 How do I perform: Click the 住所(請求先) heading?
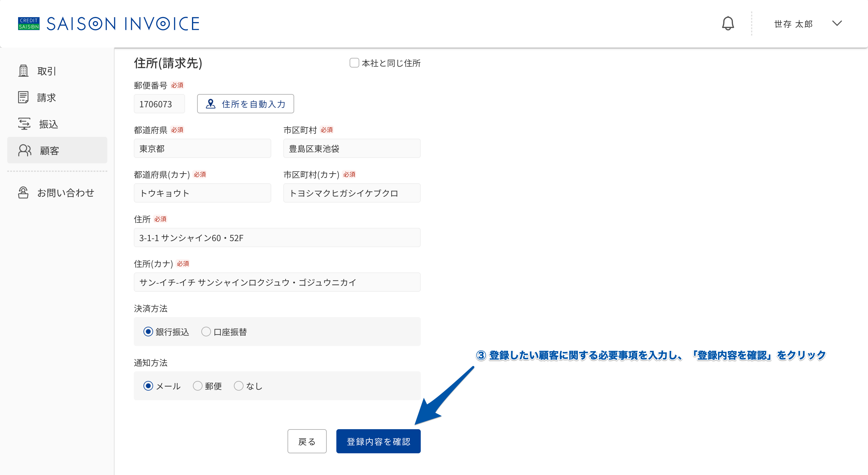point(168,63)
